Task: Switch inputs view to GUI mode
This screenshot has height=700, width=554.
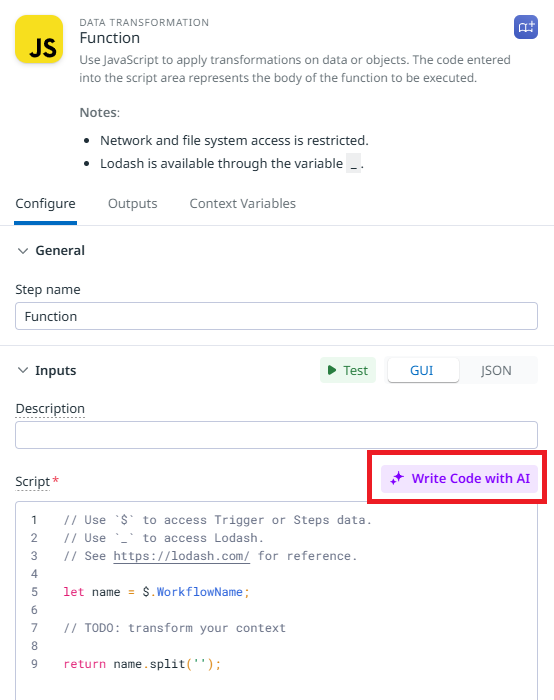Action: [422, 370]
